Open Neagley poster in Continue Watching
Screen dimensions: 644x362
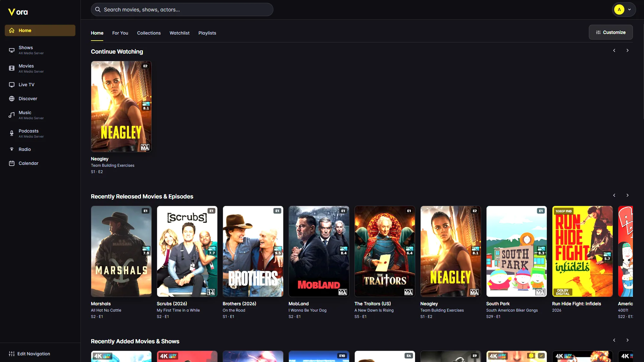pos(121,107)
